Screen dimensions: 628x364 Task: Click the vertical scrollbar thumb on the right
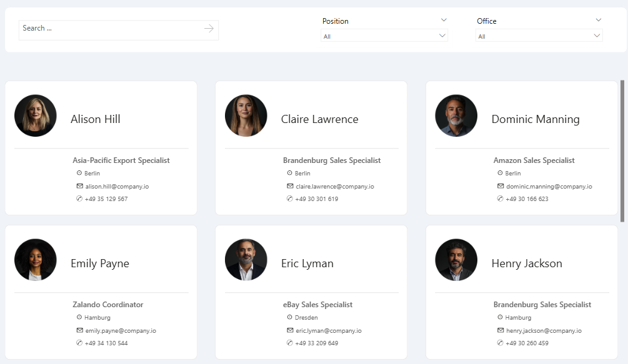(622, 151)
